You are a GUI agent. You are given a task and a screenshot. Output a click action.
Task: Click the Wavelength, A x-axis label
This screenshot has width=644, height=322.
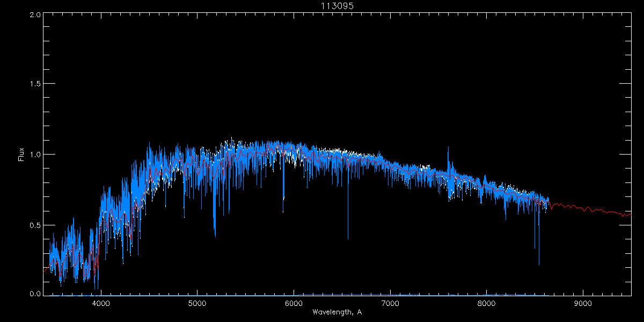coord(337,312)
